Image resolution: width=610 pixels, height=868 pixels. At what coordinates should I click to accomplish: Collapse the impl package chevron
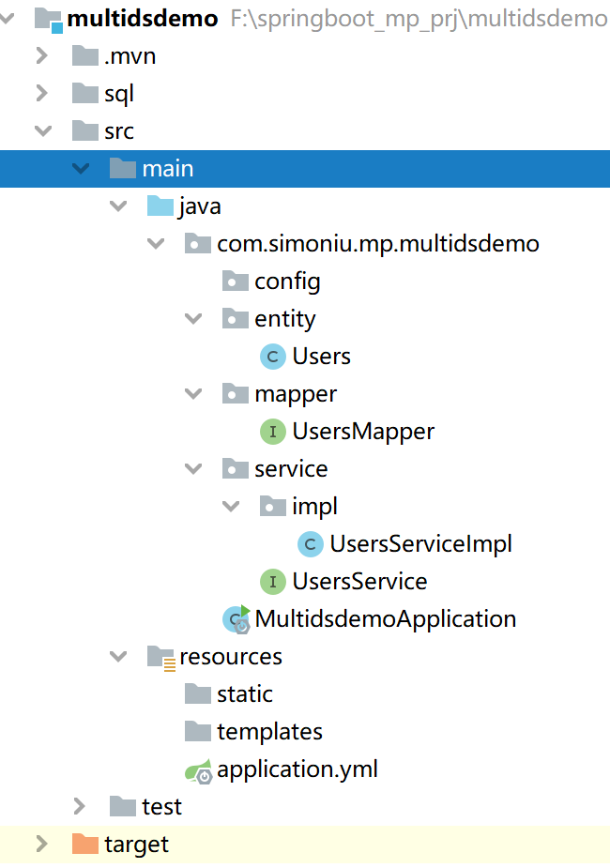tap(230, 507)
